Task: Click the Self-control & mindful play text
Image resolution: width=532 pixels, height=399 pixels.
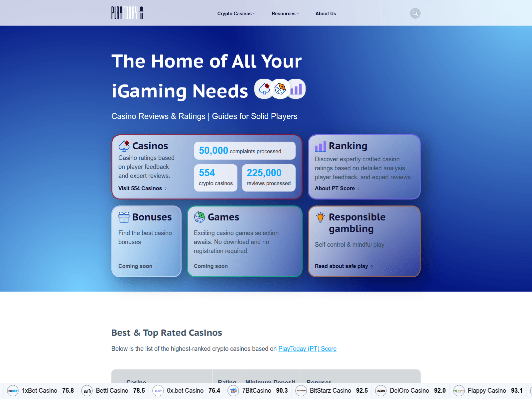Action: click(349, 245)
